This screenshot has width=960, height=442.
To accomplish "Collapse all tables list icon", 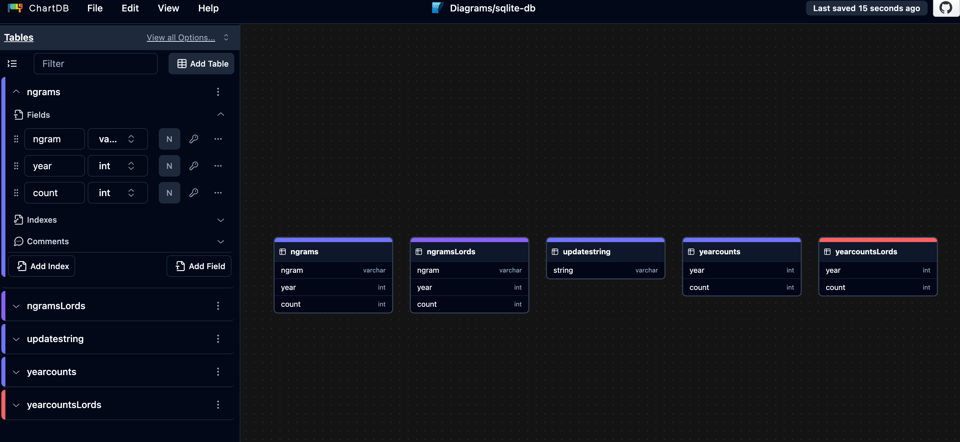I will click(12, 64).
